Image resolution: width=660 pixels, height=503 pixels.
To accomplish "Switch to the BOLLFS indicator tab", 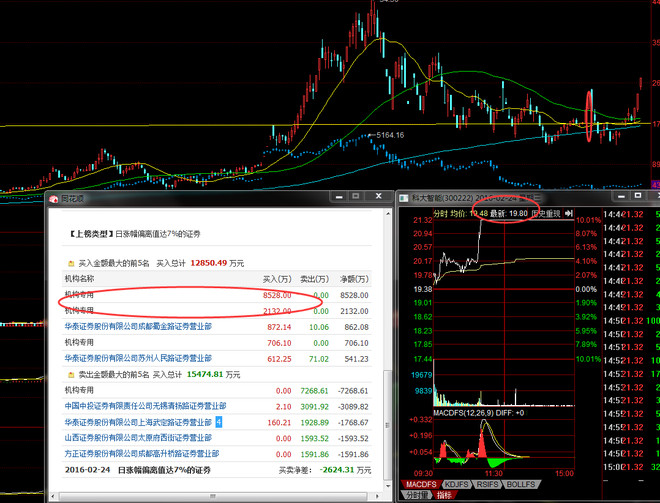I will pyautogui.click(x=521, y=484).
